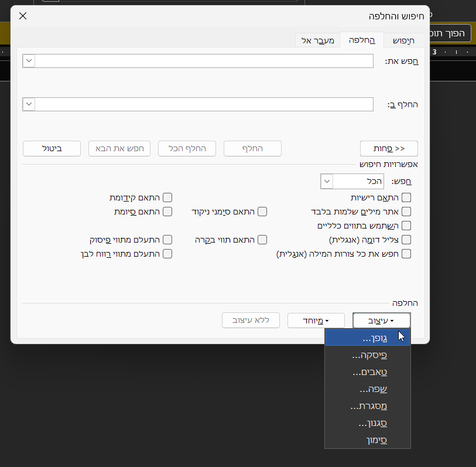This screenshot has width=476, height=467.
Task: Click in the החלף ב text field
Action: tap(204, 104)
